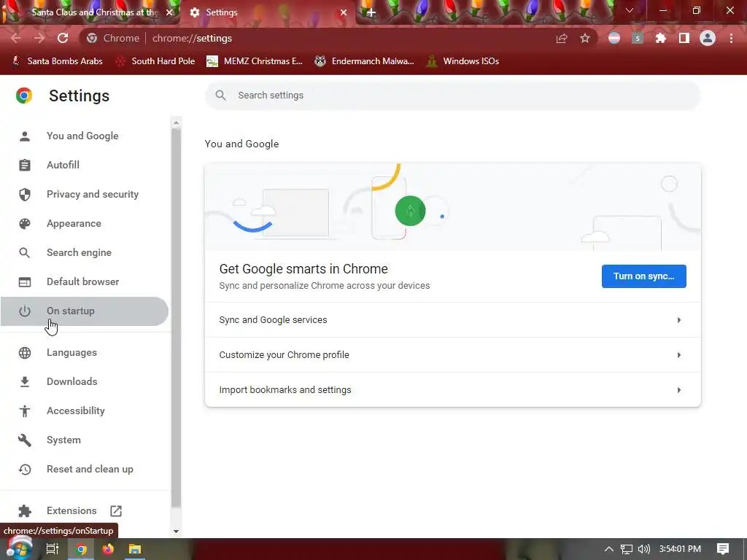Viewport: 747px width, 560px height.
Task: Open the MEMZ Christmas E... bookmark
Action: pos(255,61)
